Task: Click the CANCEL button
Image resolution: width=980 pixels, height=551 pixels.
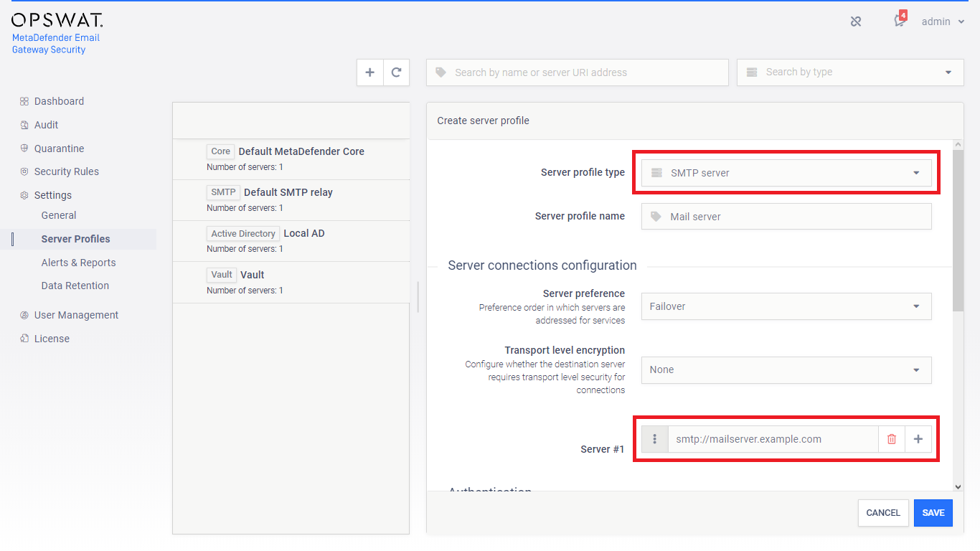Action: tap(883, 513)
